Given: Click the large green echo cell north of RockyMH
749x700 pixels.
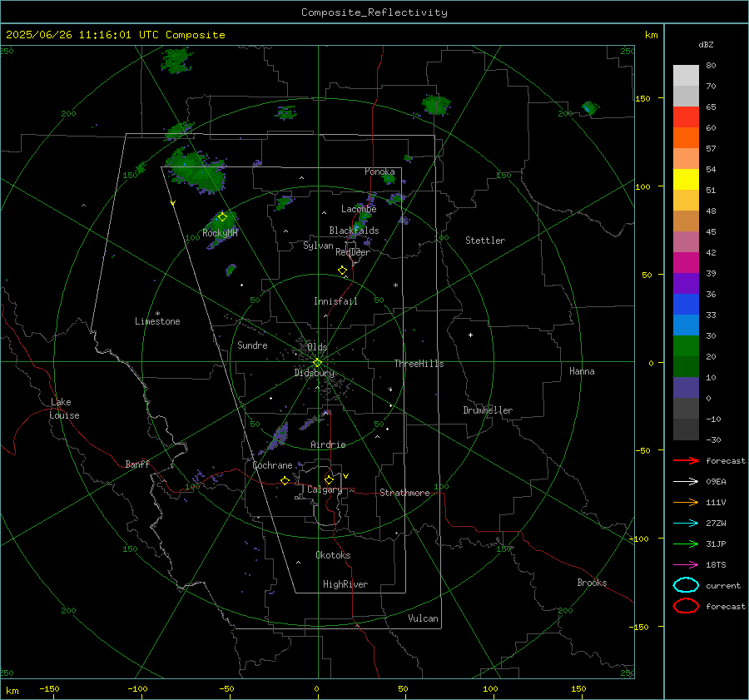Looking at the screenshot, I should click(196, 171).
